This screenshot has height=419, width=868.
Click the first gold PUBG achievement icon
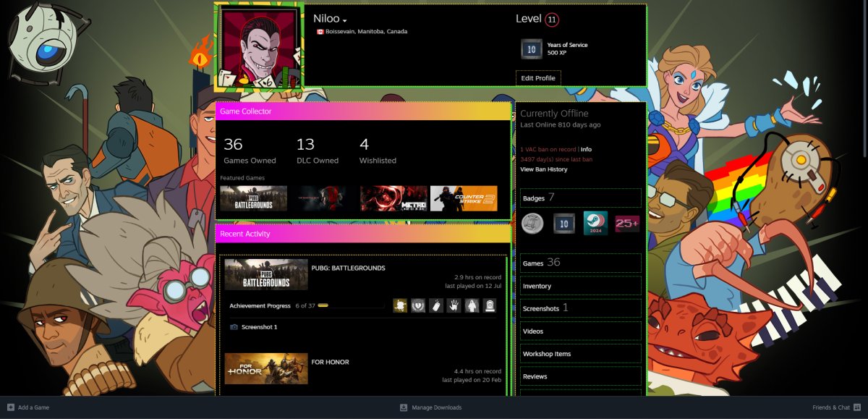(400, 306)
